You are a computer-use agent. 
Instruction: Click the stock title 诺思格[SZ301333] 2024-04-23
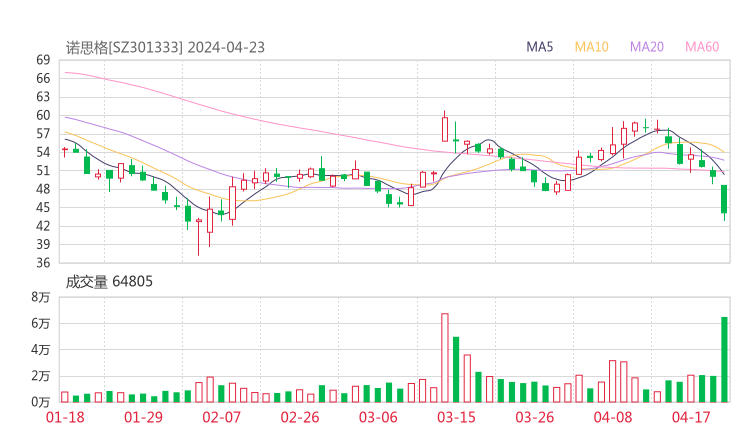(x=165, y=47)
